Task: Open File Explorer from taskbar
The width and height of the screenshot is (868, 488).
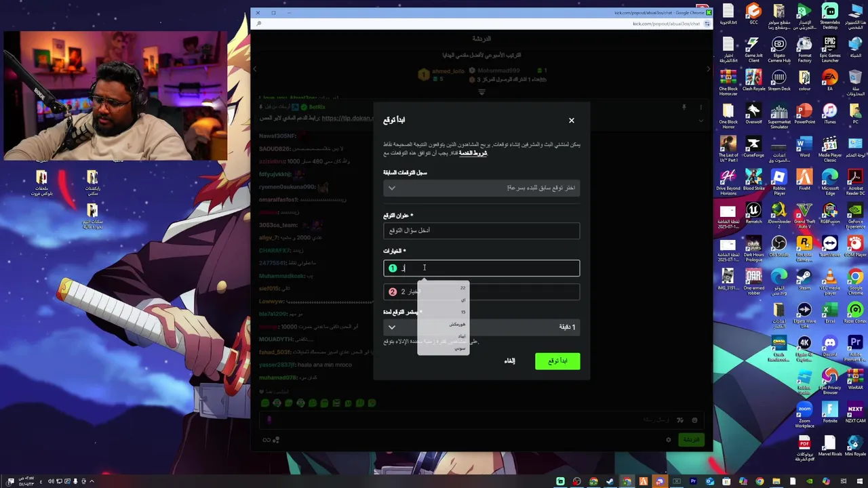Action: click(x=776, y=481)
